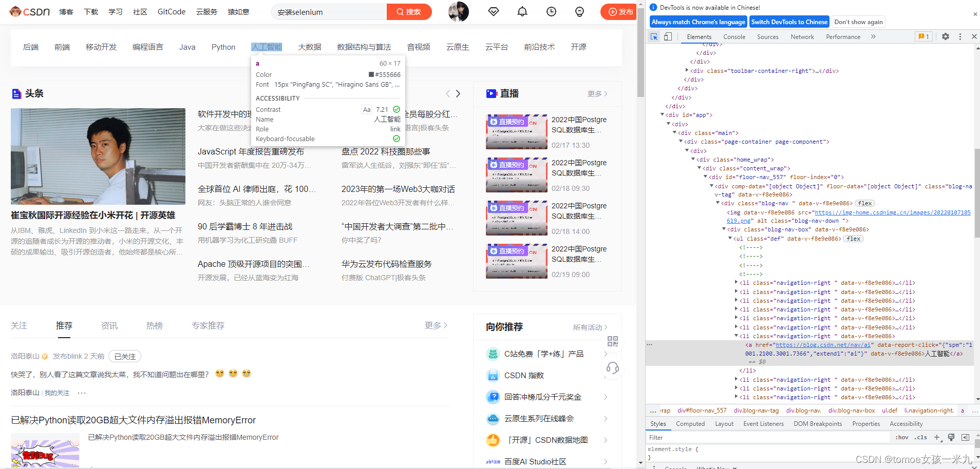This screenshot has width=980, height=469.
Task: Collapse the ul class="def" node
Action: point(730,238)
